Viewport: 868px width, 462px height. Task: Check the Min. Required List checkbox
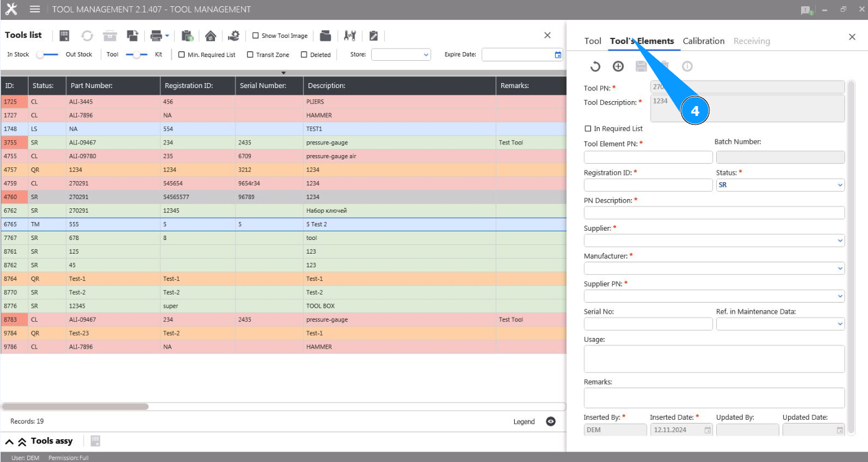click(182, 55)
